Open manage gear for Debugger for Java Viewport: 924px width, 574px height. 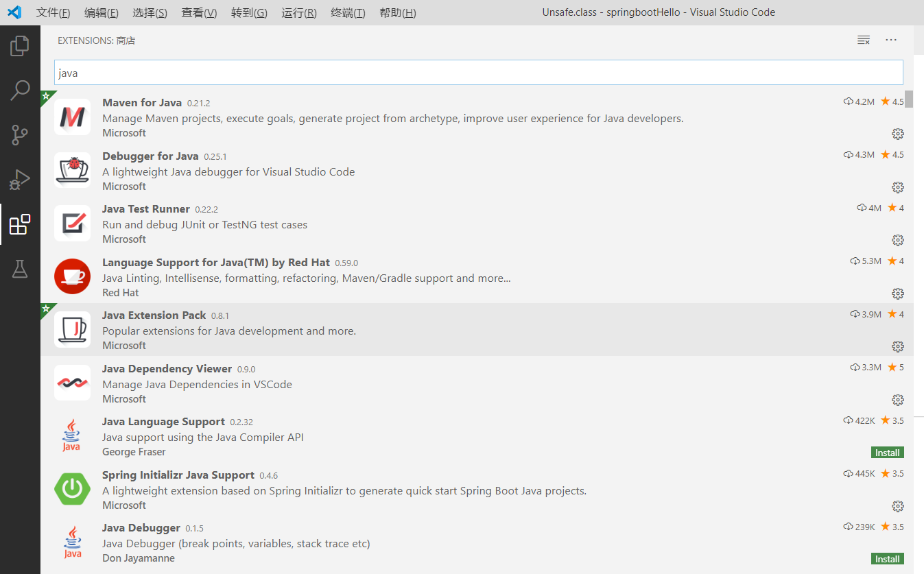click(897, 187)
